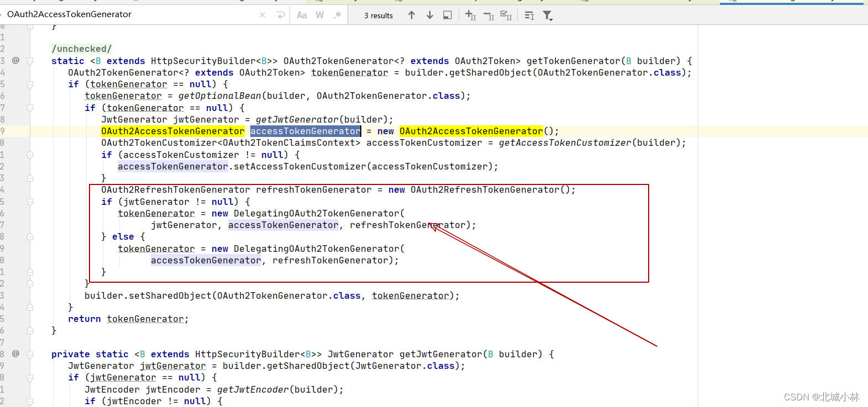Click the OAuth2TokenCustomizer type name

pos(159,143)
